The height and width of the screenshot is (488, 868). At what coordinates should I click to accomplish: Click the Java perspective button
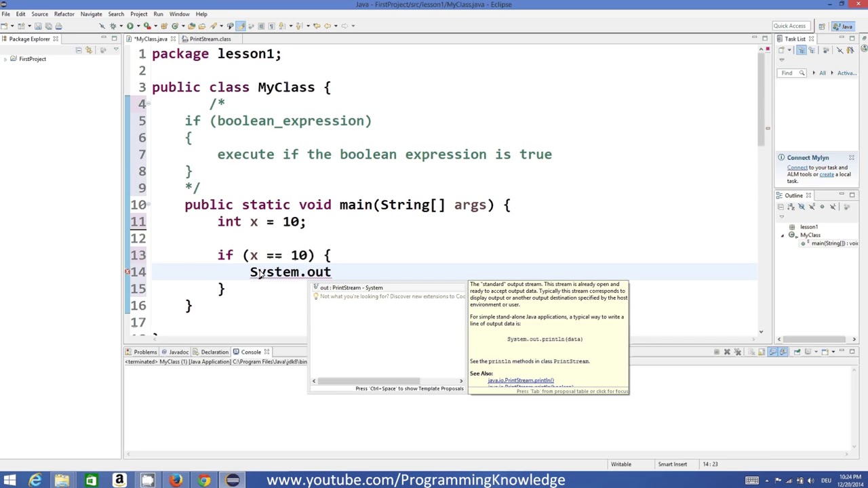[x=843, y=26]
